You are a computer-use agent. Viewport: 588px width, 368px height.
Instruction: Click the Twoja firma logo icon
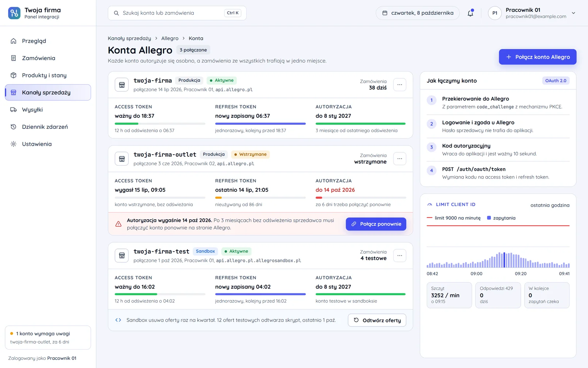(14, 13)
